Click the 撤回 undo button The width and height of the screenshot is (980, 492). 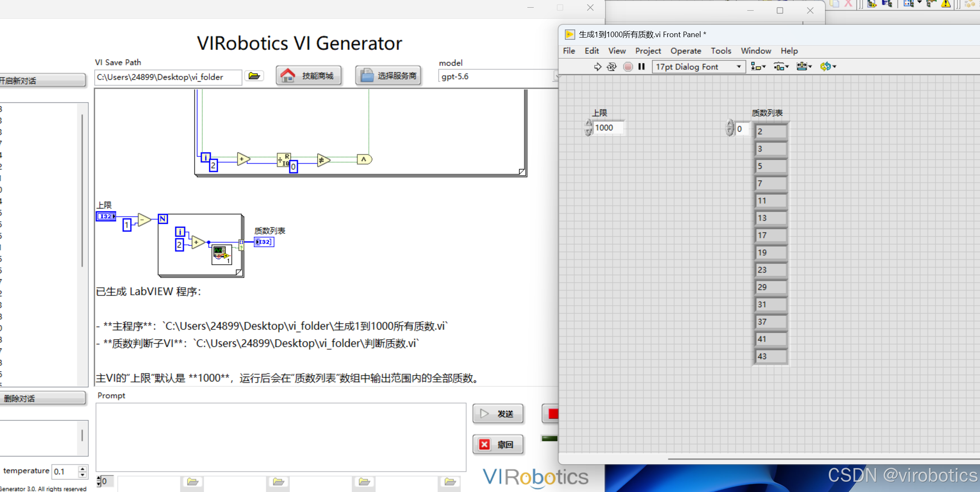(x=498, y=445)
